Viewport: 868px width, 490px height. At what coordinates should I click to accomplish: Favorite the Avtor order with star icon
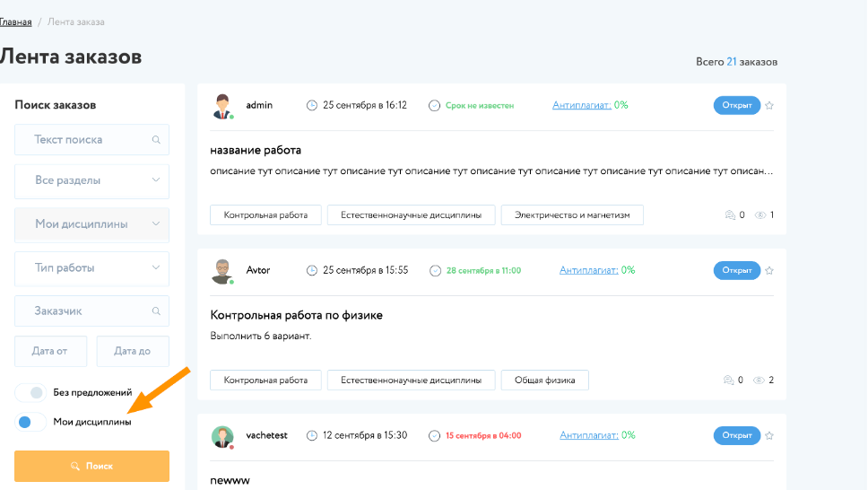pyautogui.click(x=769, y=270)
